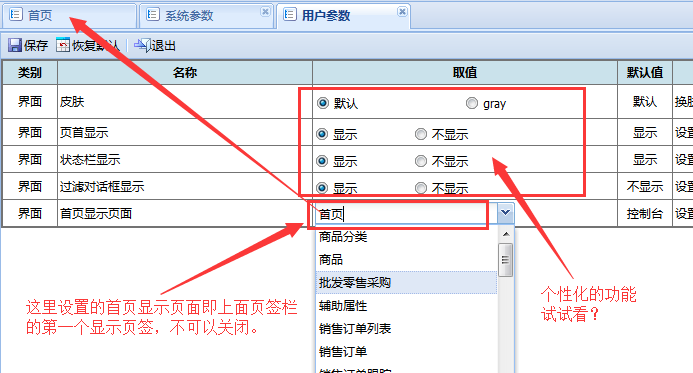
Task: Click the 退出 button
Action: click(x=155, y=45)
